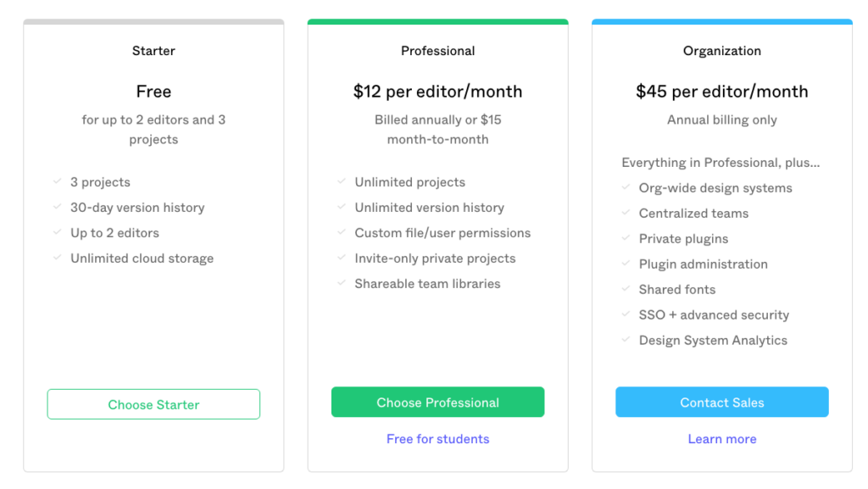Click checkmark next to Shareable team libraries
Image resolution: width=868 pixels, height=489 pixels.
(342, 283)
